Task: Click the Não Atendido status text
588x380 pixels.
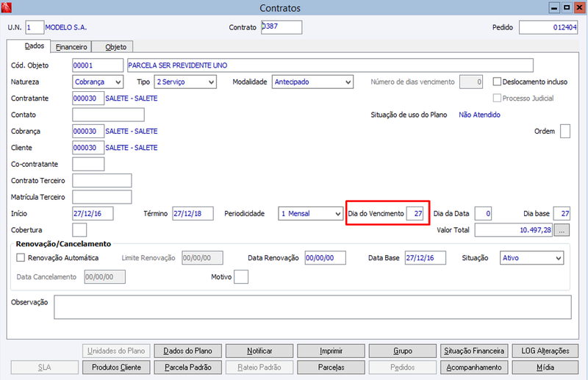Action: tap(479, 115)
